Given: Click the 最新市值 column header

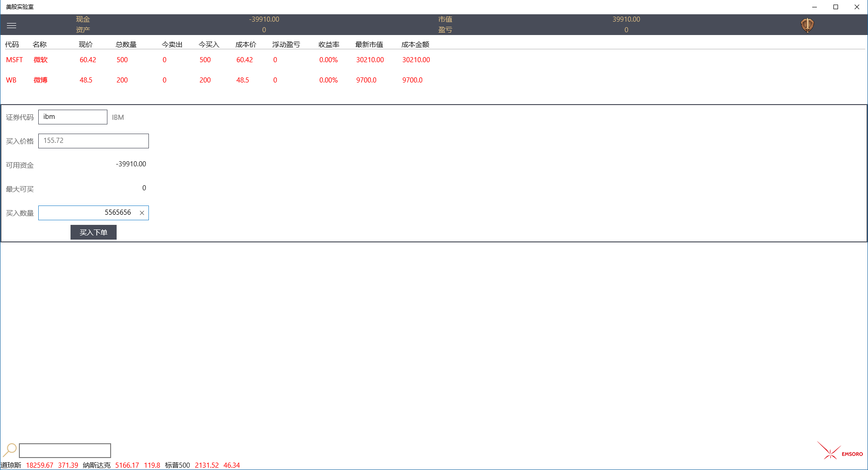Looking at the screenshot, I should point(369,45).
